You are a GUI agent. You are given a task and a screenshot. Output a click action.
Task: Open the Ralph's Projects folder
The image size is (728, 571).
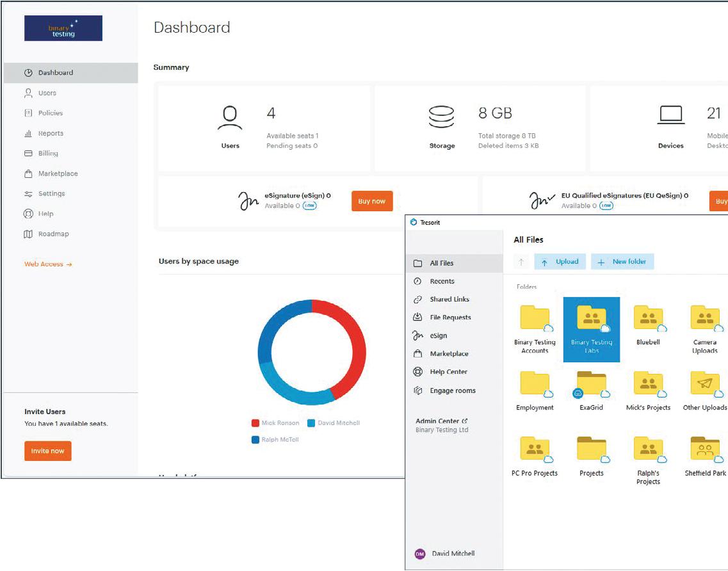648,461
